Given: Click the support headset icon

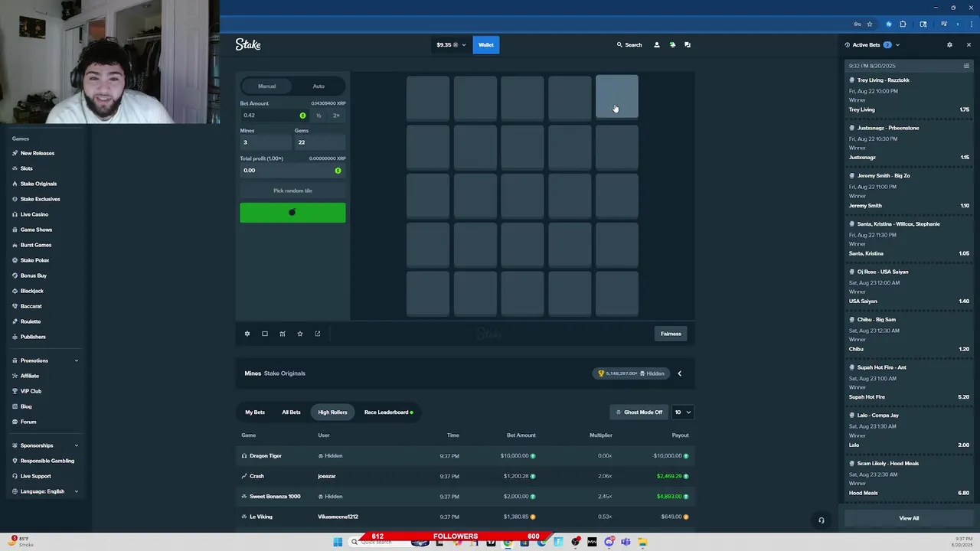Looking at the screenshot, I should click(821, 520).
